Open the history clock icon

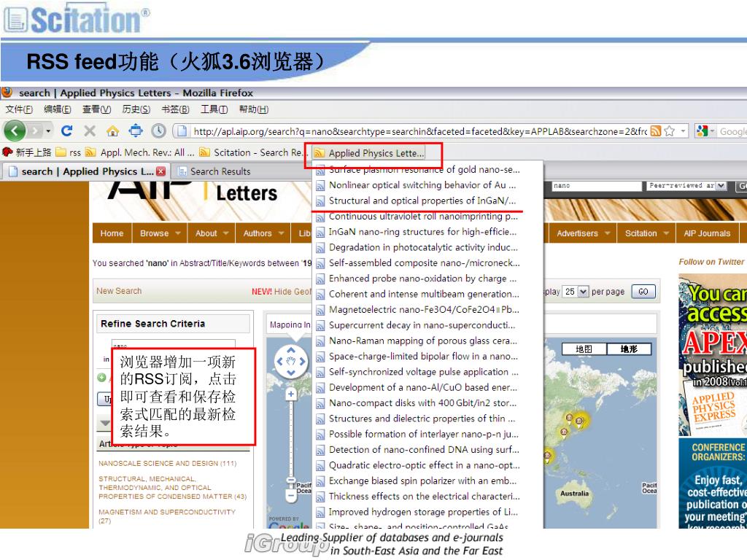coord(158,130)
